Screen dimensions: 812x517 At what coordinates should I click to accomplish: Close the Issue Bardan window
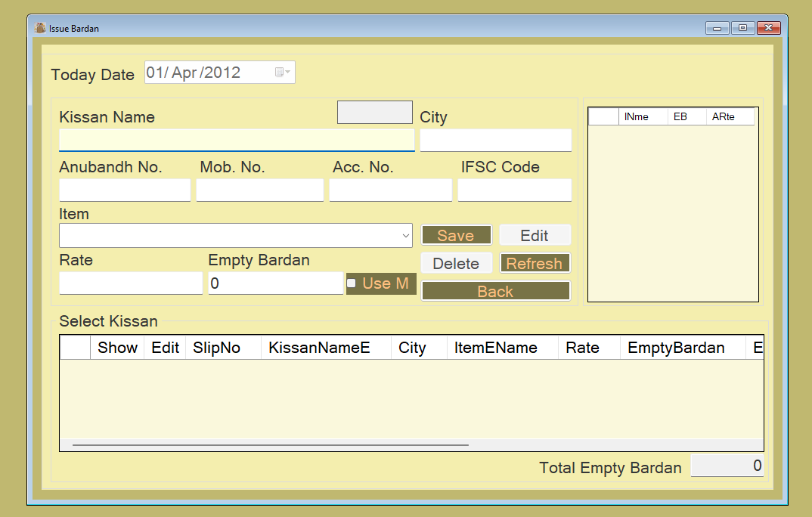pos(768,28)
